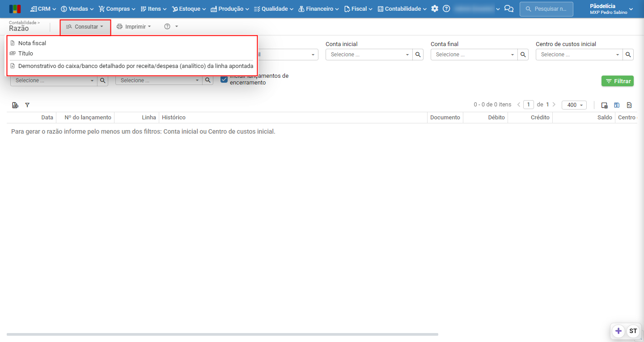Click the magnifier of the leftmost second-row Selecione field
This screenshot has height=342, width=644.
pyautogui.click(x=103, y=80)
